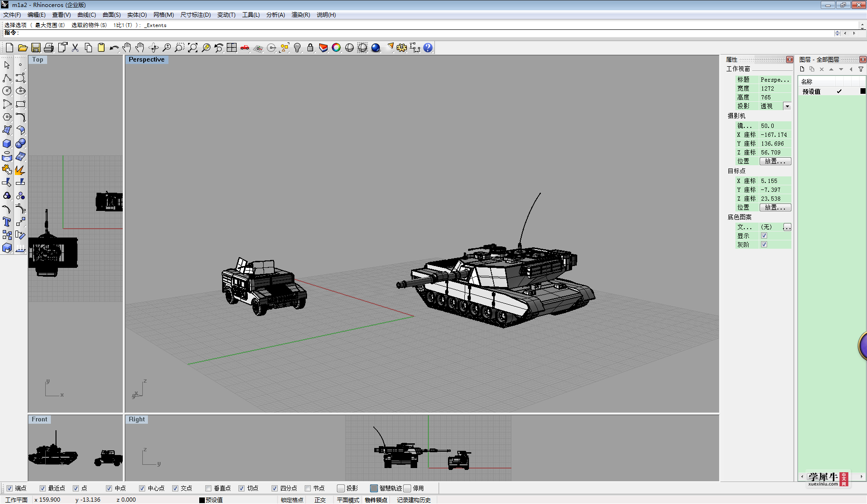Viewport: 867px width, 504px height.
Task: Toggle the 切点 tangent osnap checkbox
Action: pos(241,488)
